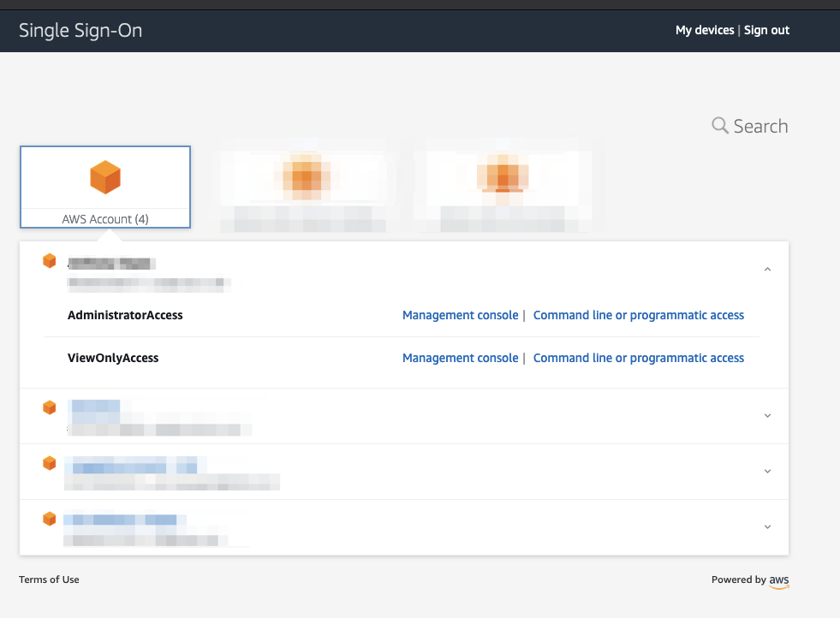
Task: Open the Terms of Use link
Action: tap(49, 579)
